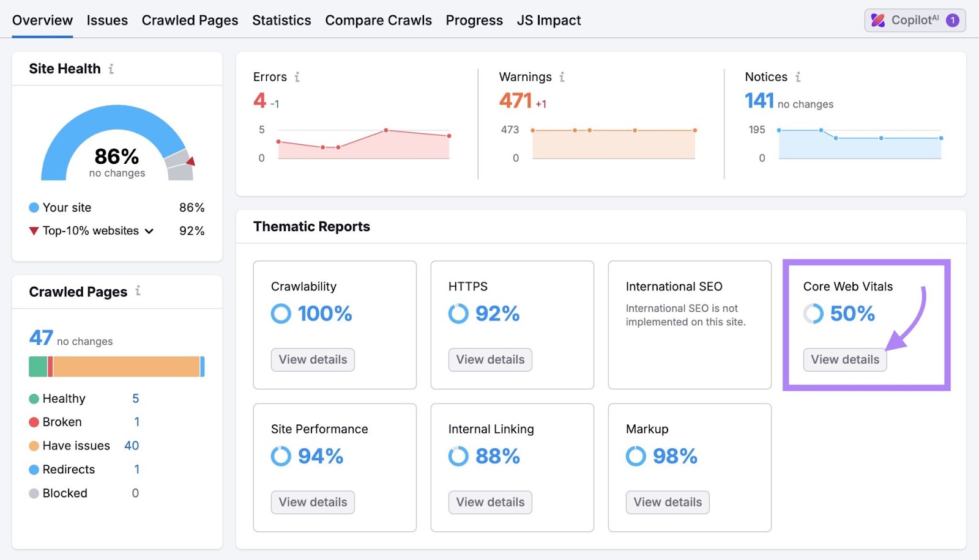View details for Core Web Vitals
The width and height of the screenshot is (979, 560).
(x=844, y=359)
